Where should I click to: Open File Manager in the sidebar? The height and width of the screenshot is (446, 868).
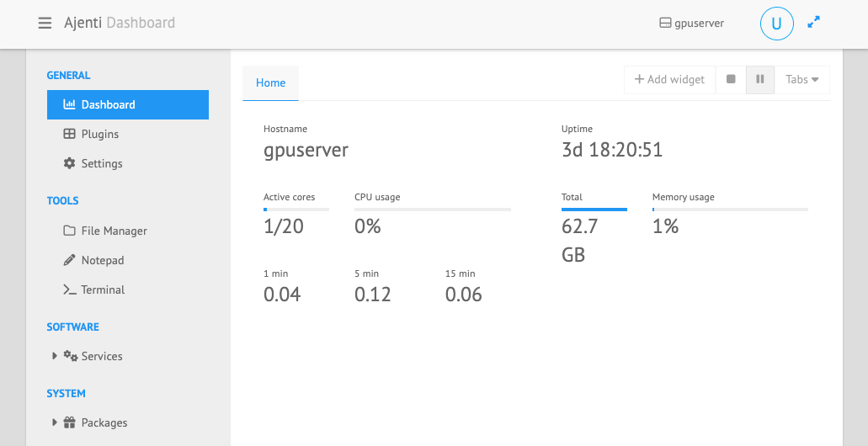[128, 231]
